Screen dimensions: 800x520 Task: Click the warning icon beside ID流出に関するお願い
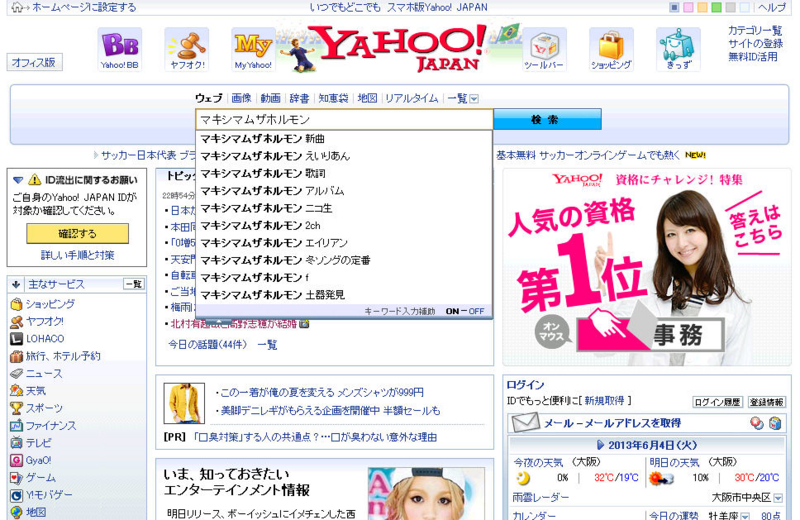[34, 180]
